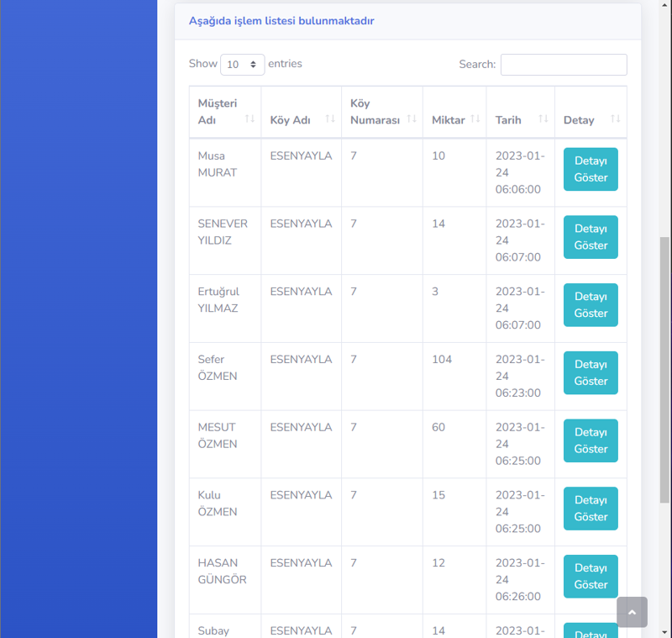Select the Musa MURAT customer name cell
The width and height of the screenshot is (672, 638).
[218, 164]
